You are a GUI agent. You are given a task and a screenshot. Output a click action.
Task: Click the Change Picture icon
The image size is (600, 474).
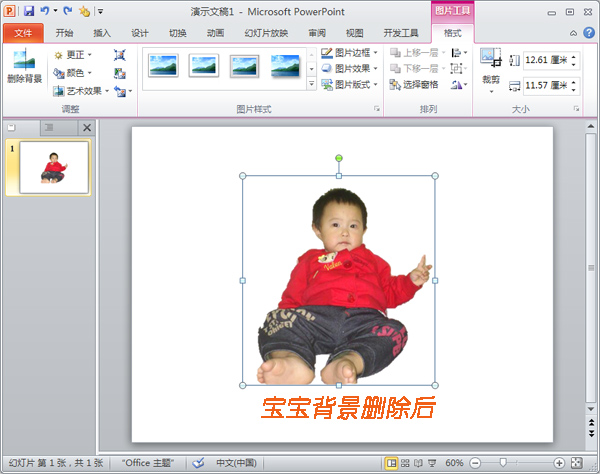coord(120,73)
